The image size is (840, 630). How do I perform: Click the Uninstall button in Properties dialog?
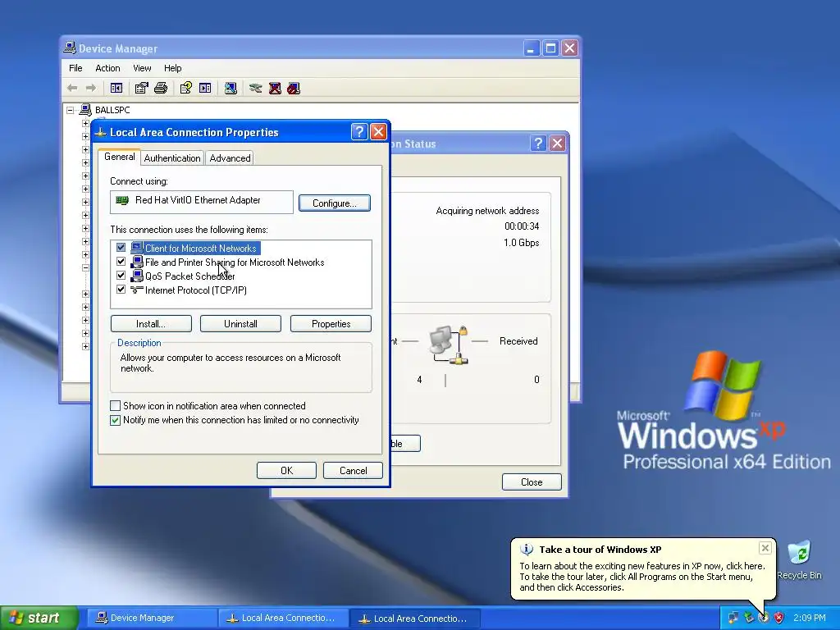(240, 323)
